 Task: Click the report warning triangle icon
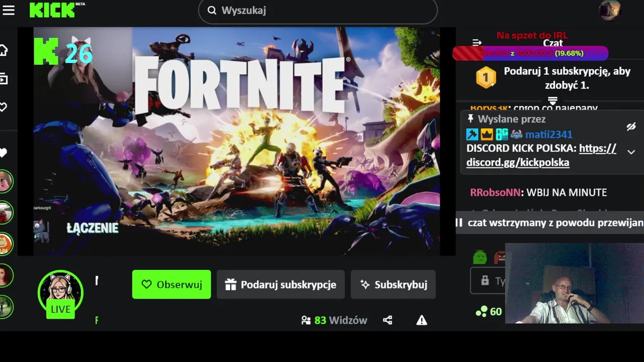point(422,320)
